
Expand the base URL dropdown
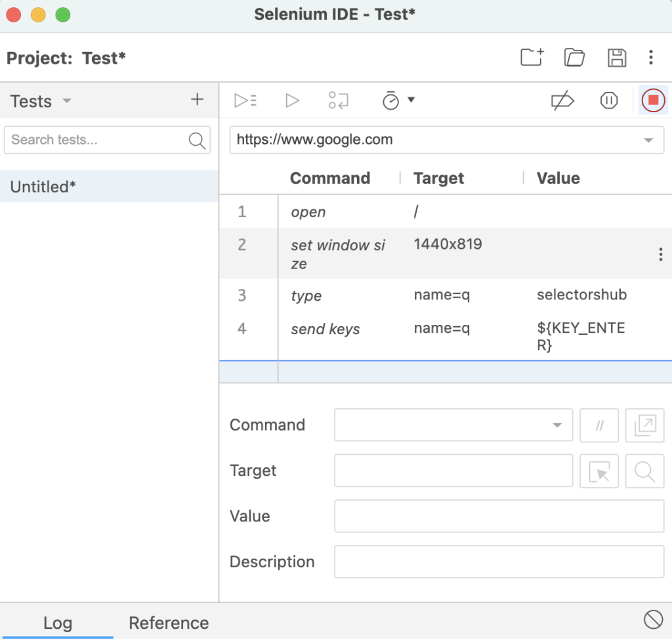(x=649, y=140)
